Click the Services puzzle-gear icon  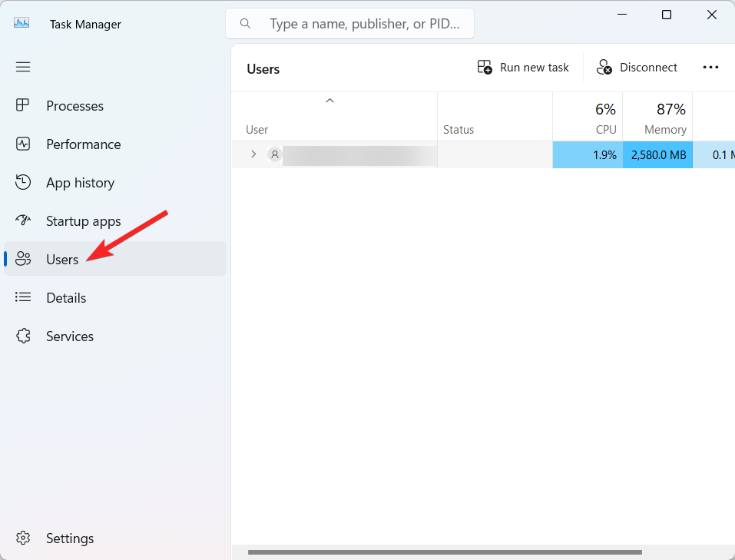[23, 336]
